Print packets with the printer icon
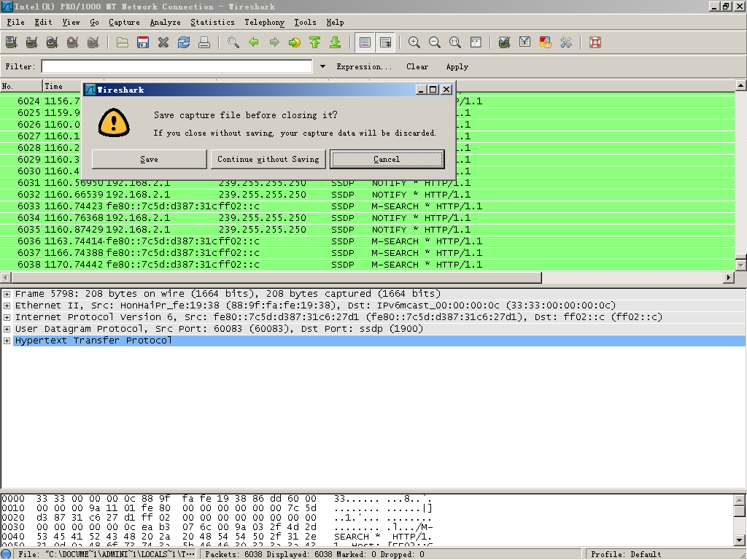Viewport: 747px width, 560px height. pos(204,42)
